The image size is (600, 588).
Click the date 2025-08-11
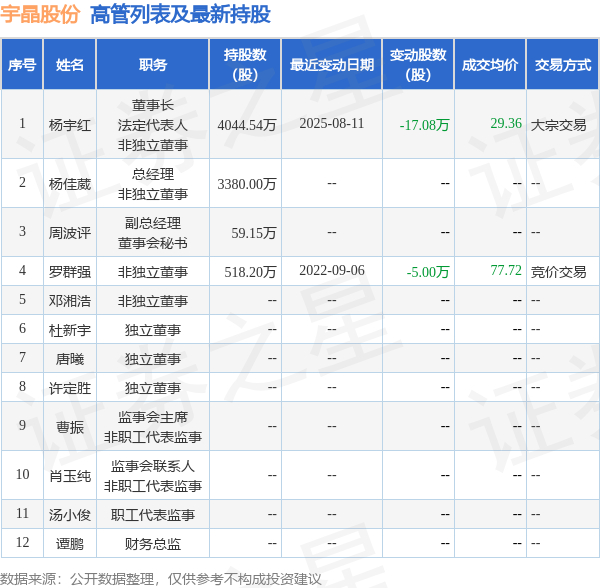[x=332, y=123]
